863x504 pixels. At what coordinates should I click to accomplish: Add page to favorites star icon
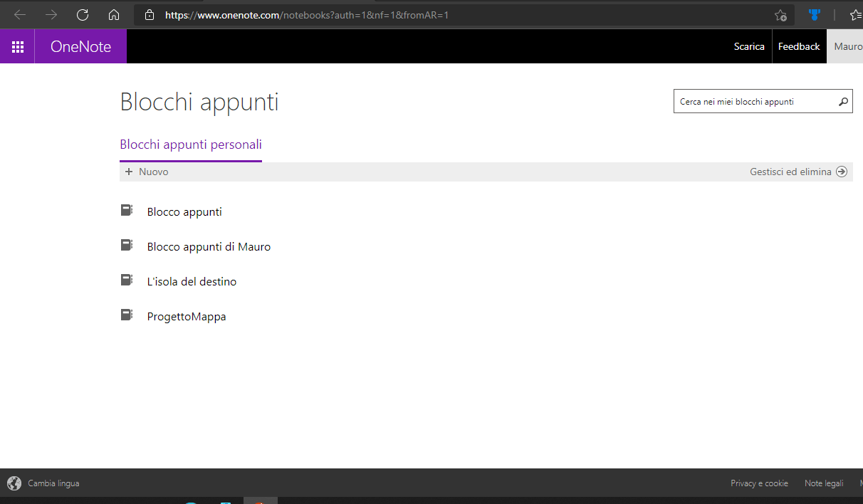pos(780,15)
